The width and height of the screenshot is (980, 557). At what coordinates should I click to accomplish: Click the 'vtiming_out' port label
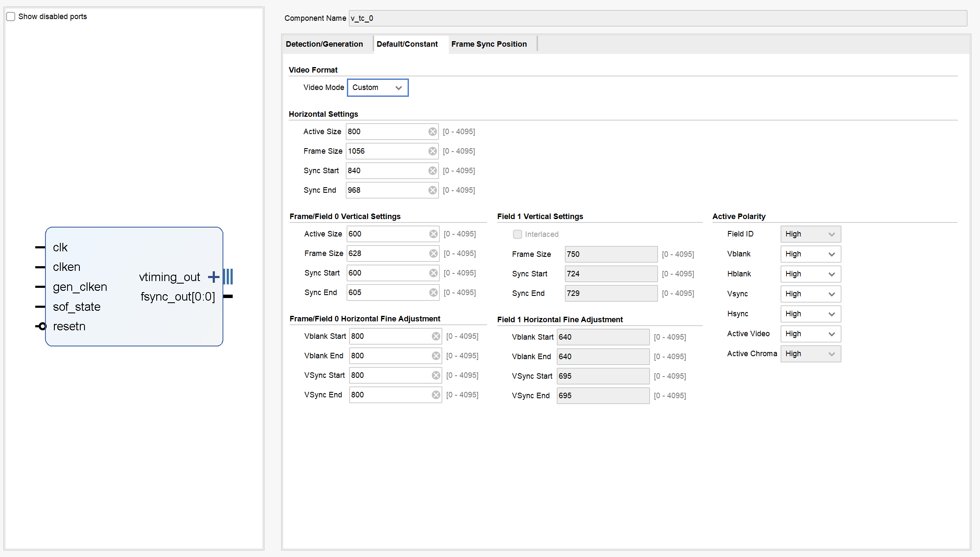pos(169,277)
